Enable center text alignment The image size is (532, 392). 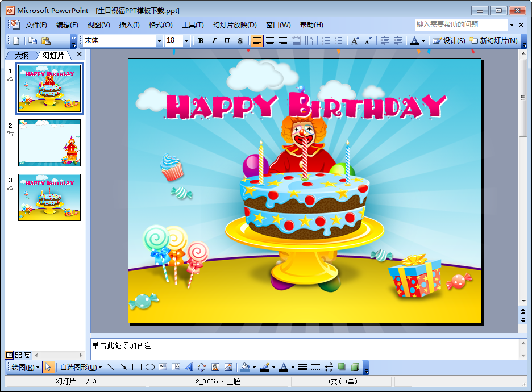coord(270,41)
